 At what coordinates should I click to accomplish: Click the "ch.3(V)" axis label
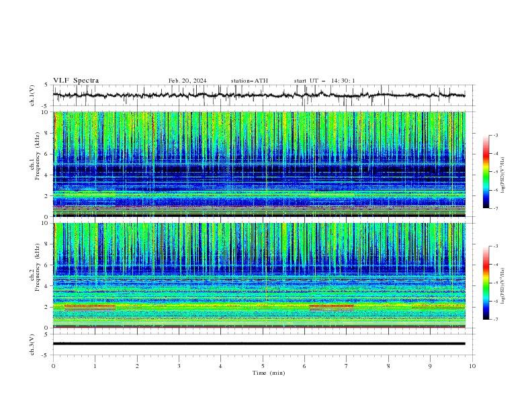coord(32,345)
